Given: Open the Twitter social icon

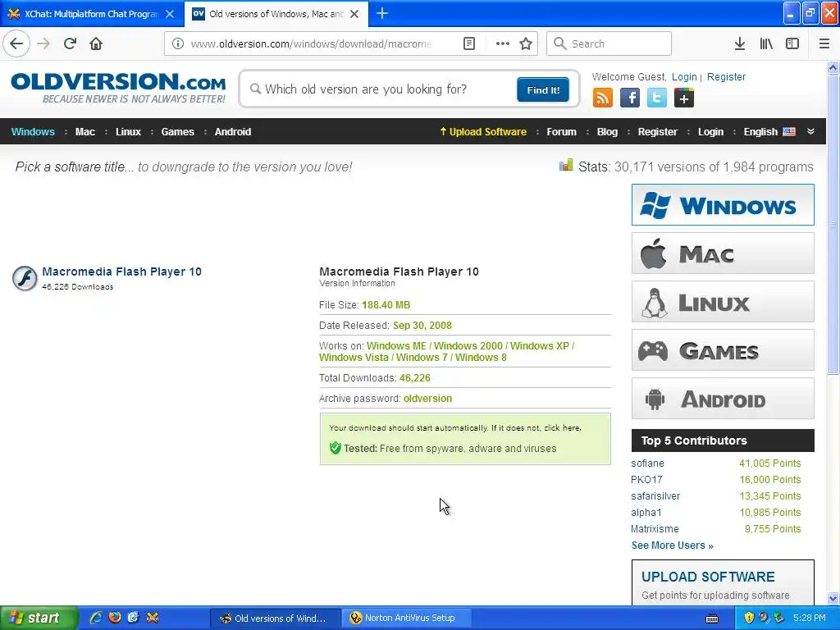Looking at the screenshot, I should point(657,98).
